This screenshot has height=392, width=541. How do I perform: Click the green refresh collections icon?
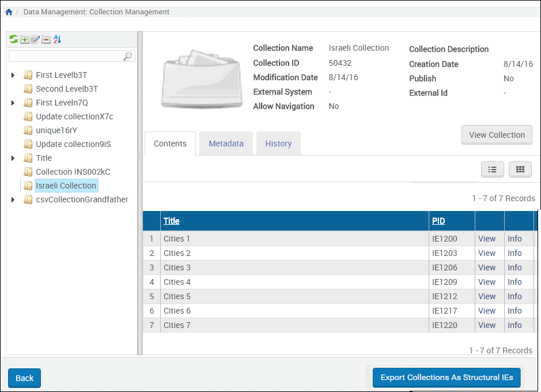[13, 39]
